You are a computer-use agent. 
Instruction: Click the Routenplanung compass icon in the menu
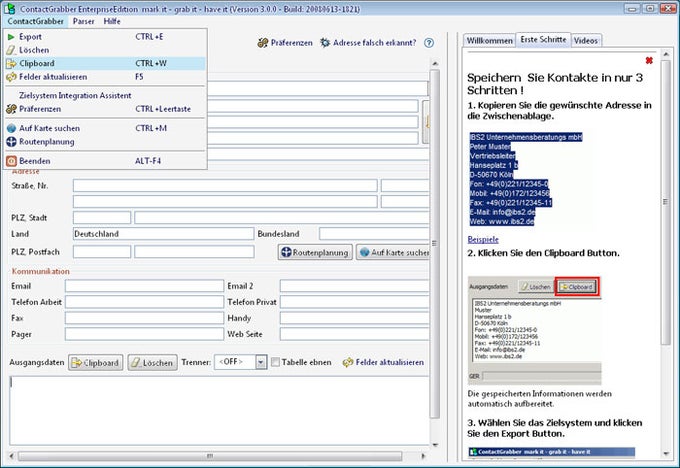[11, 142]
